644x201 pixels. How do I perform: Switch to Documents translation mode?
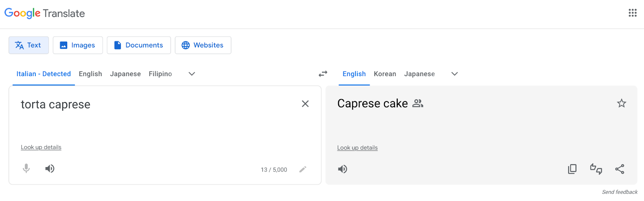pos(139,45)
